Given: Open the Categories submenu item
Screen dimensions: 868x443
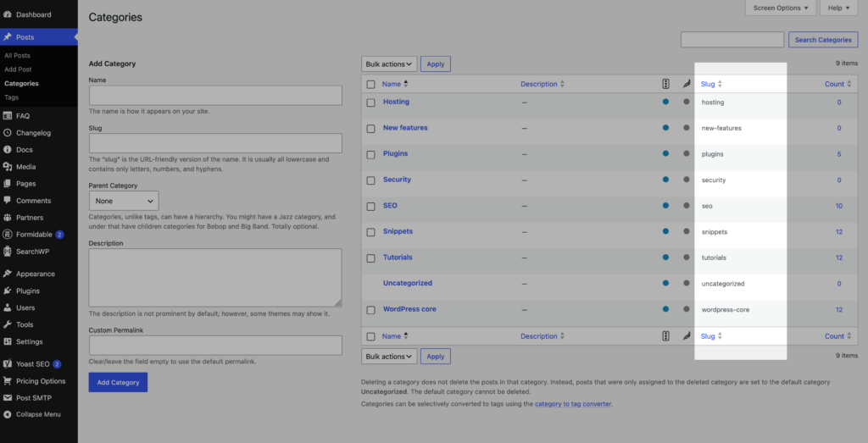Looking at the screenshot, I should tap(21, 84).
